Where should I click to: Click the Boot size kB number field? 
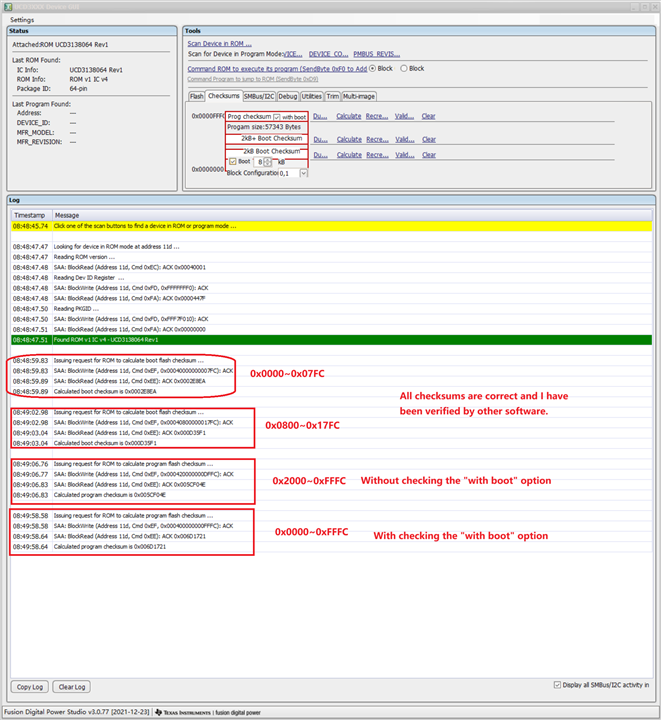tap(259, 162)
